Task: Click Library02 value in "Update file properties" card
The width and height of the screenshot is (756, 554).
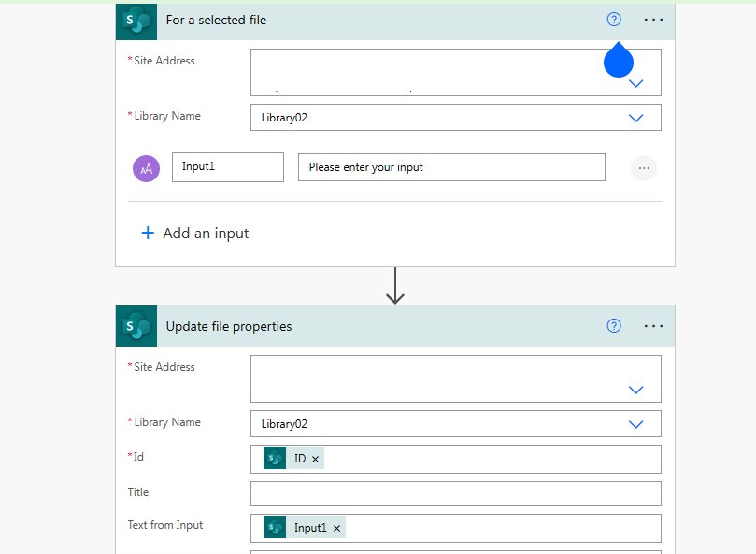Action: [x=284, y=424]
